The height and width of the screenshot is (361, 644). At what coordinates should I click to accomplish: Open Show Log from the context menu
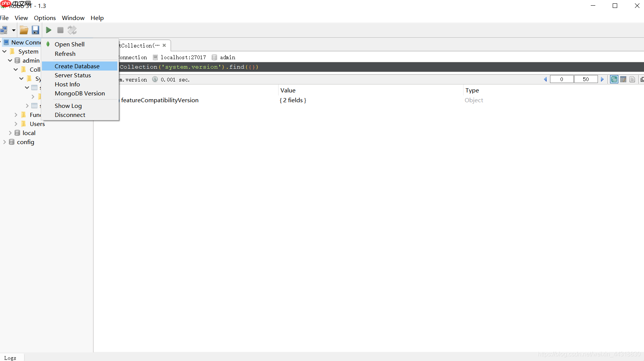tap(68, 106)
